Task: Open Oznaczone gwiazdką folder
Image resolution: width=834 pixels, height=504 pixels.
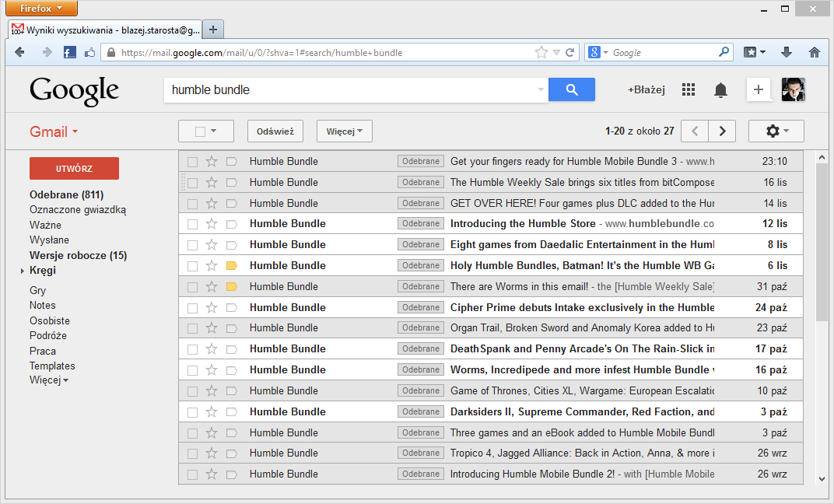Action: point(78,209)
